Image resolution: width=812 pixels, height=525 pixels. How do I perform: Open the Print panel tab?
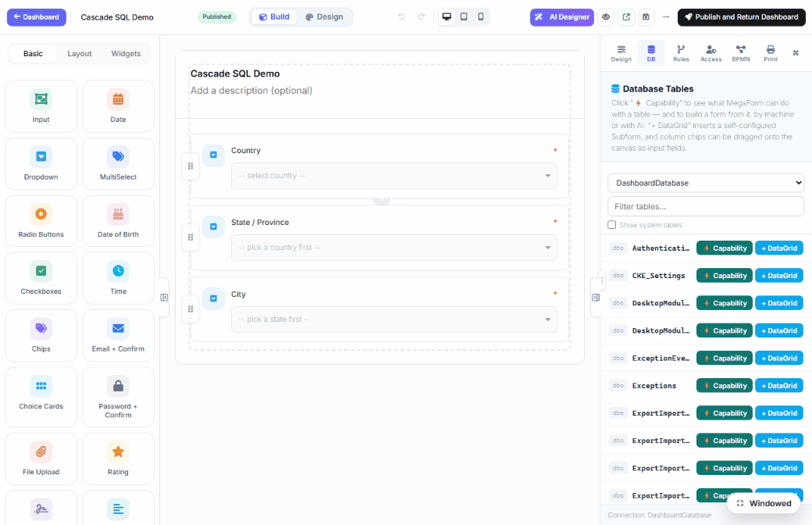click(x=771, y=53)
